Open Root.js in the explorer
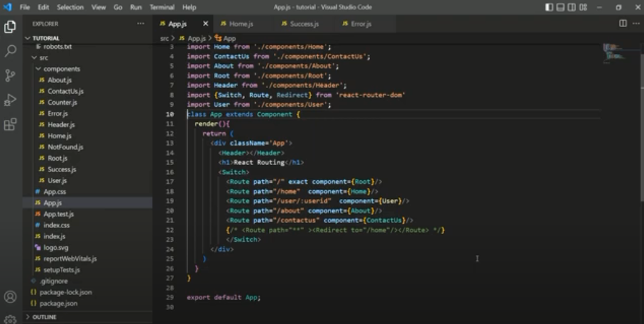Viewport: 644px width, 324px height. click(57, 158)
